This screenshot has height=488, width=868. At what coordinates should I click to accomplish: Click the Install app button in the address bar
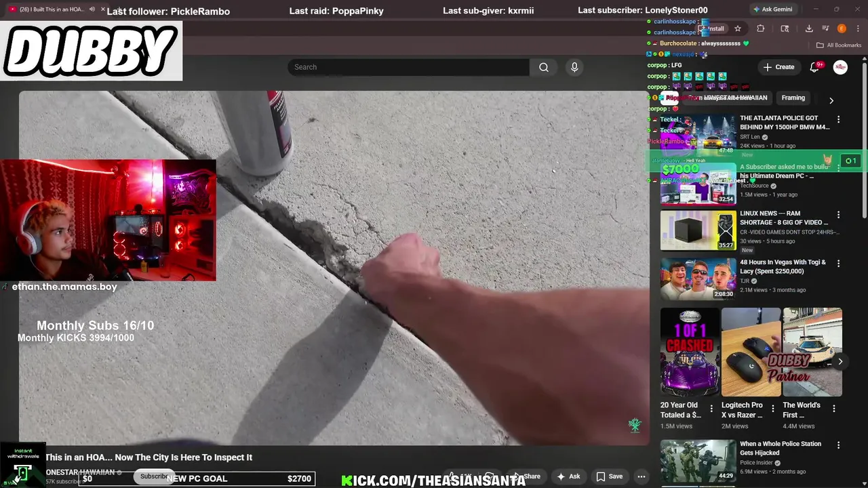pyautogui.click(x=713, y=28)
